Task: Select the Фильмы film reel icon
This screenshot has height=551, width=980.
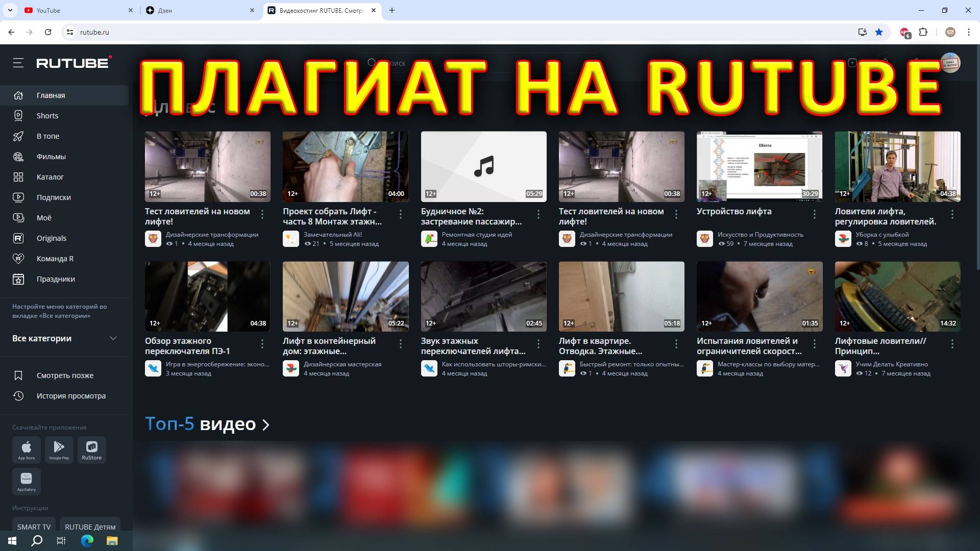Action: pyautogui.click(x=18, y=157)
